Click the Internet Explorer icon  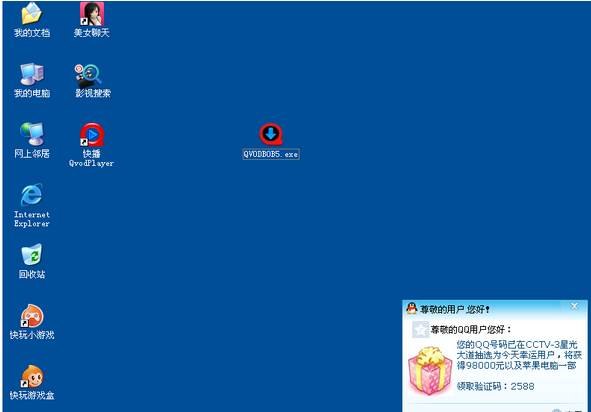click(x=32, y=195)
